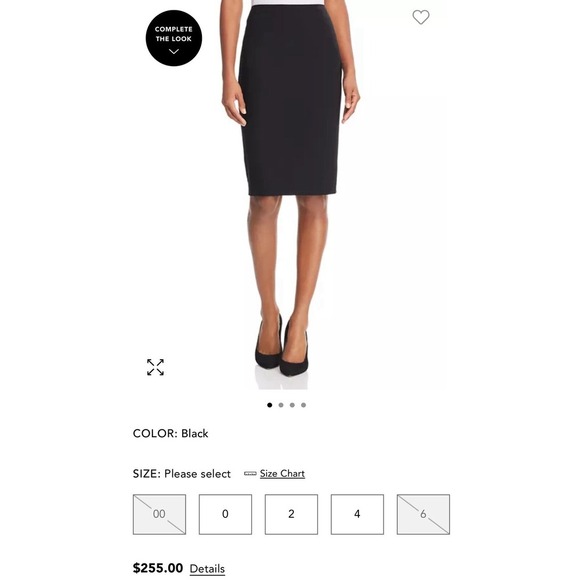Click the chevron under Complete the Look
This screenshot has width=580, height=580.
tap(174, 52)
